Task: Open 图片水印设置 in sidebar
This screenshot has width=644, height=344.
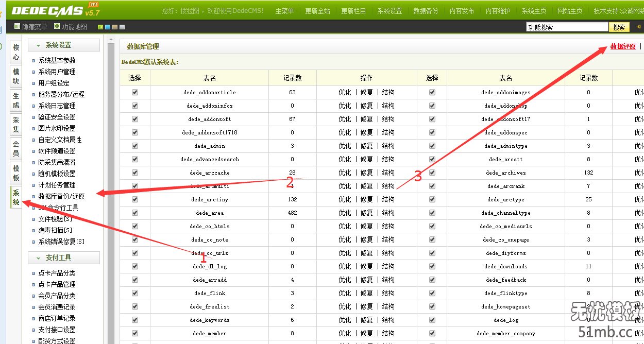Action: coord(57,128)
